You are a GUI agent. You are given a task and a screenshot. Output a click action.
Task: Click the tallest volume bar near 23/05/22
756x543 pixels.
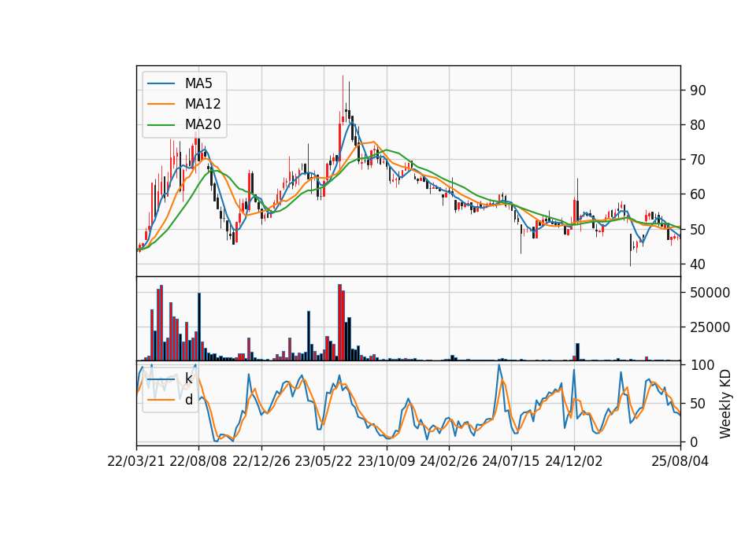(x=339, y=323)
